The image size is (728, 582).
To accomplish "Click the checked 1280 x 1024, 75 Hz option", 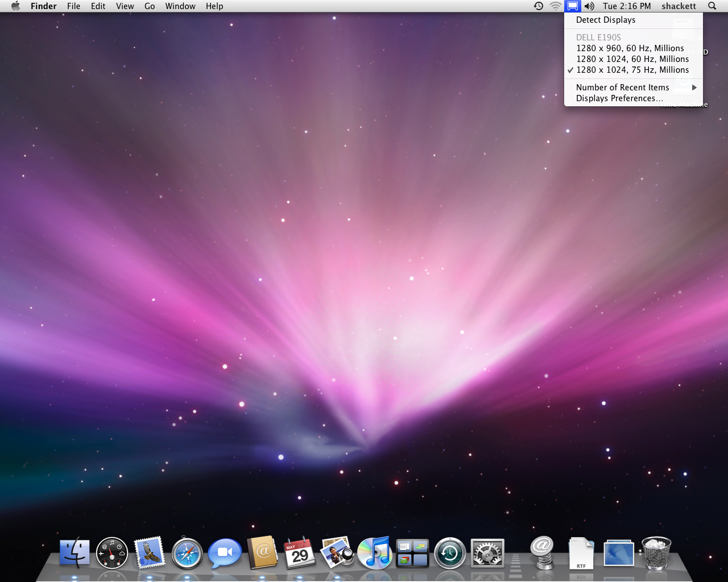I will [x=632, y=70].
